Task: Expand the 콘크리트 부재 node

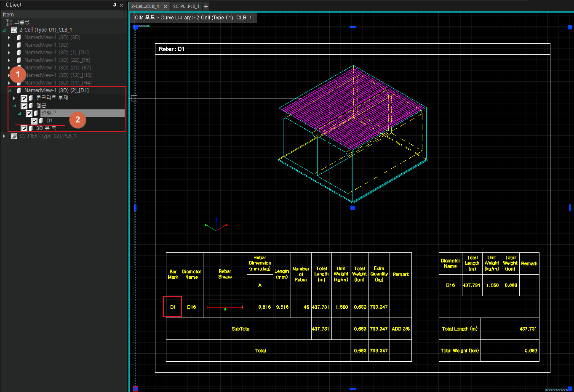Action: click(x=14, y=98)
